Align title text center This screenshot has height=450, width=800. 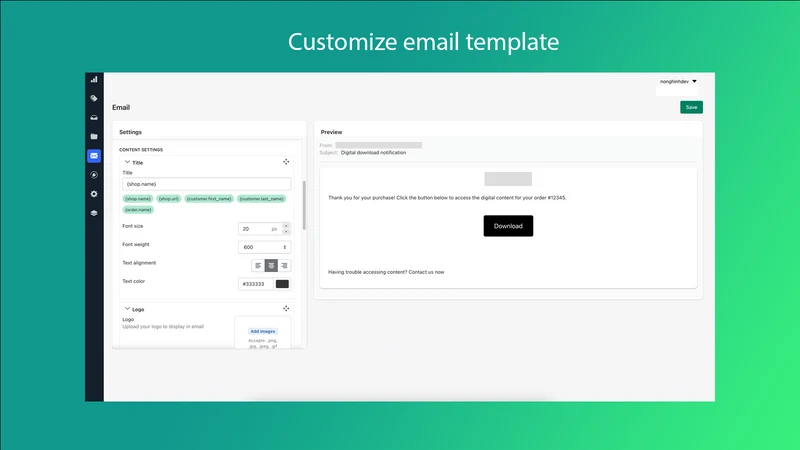[271, 265]
